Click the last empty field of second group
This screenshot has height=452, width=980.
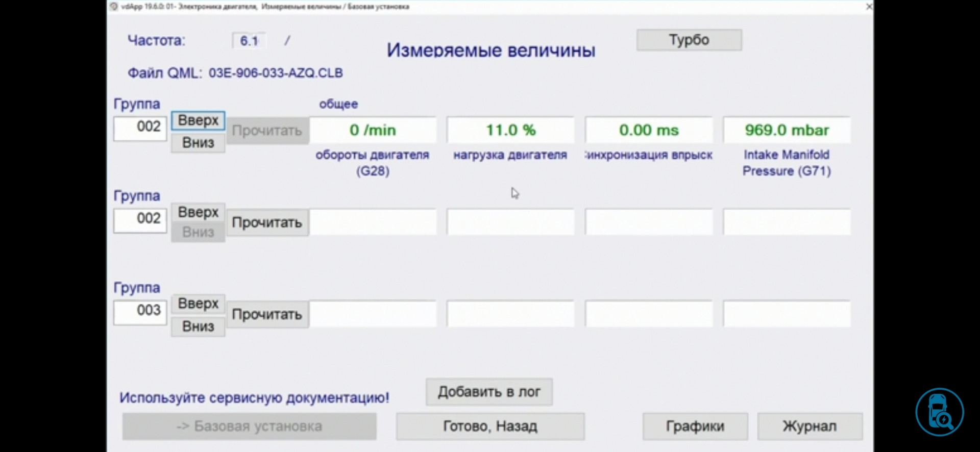[x=787, y=222]
